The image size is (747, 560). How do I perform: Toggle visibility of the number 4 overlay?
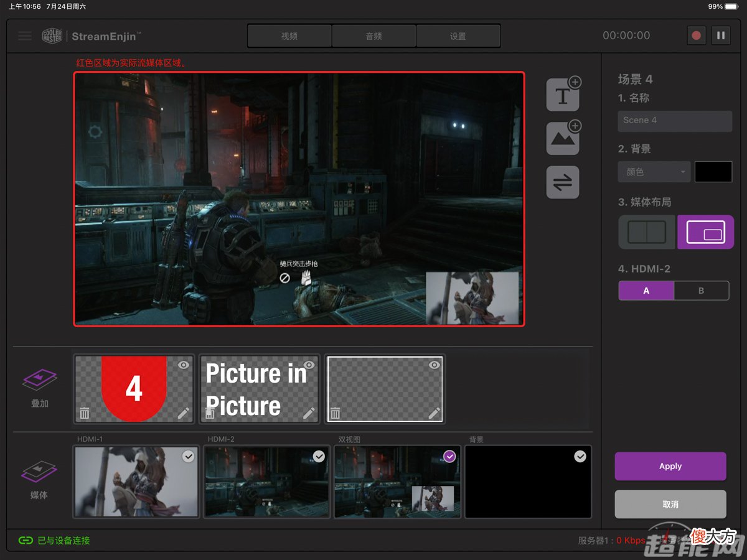click(x=184, y=365)
